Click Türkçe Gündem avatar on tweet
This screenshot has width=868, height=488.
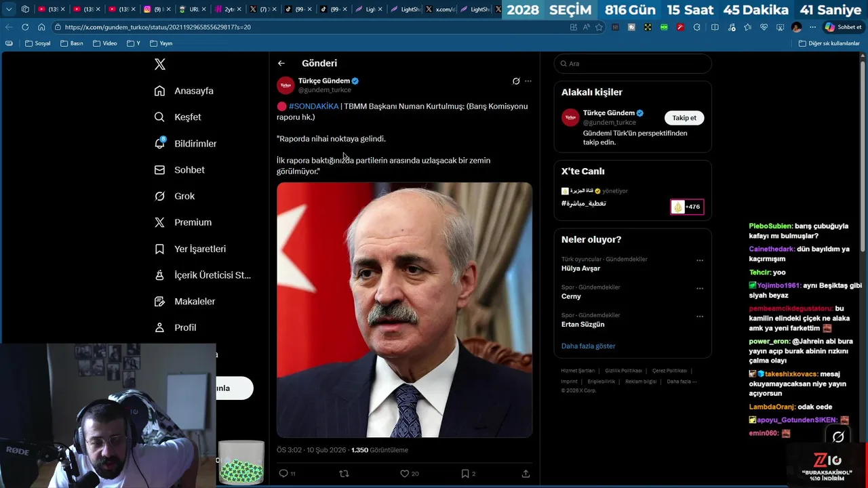point(285,85)
